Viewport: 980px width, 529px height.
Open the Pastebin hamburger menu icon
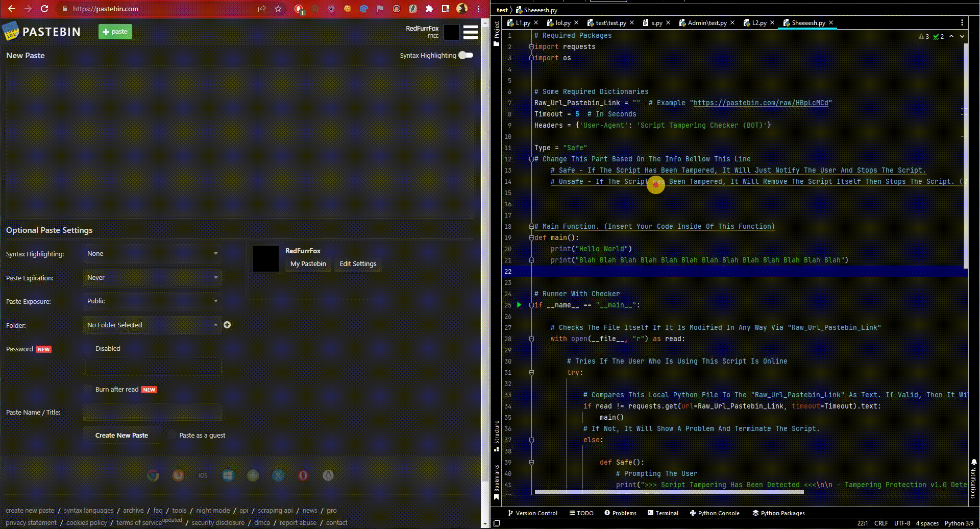point(470,32)
